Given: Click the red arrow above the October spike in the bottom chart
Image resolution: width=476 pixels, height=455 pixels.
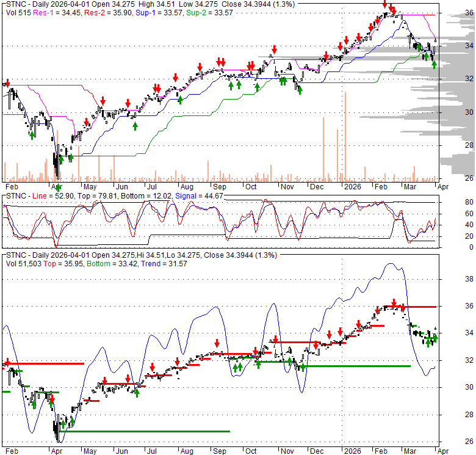Looking at the screenshot, I should (275, 340).
